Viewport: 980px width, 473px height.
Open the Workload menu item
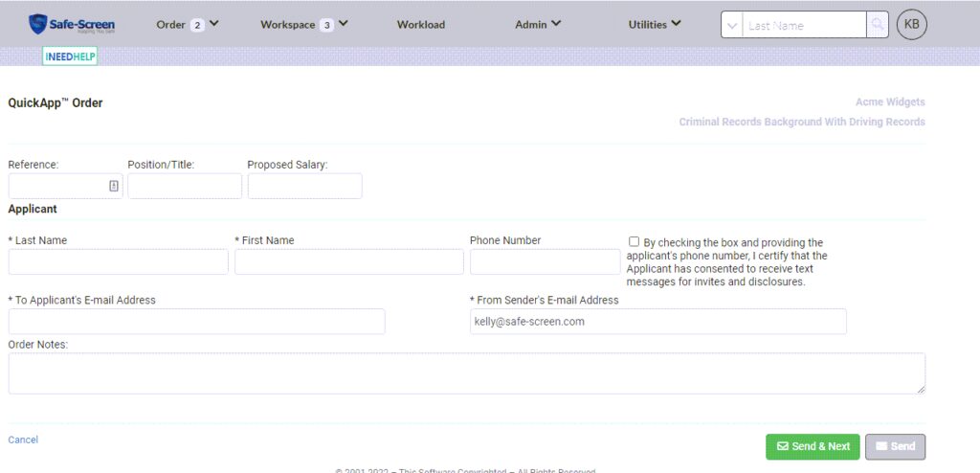[421, 24]
